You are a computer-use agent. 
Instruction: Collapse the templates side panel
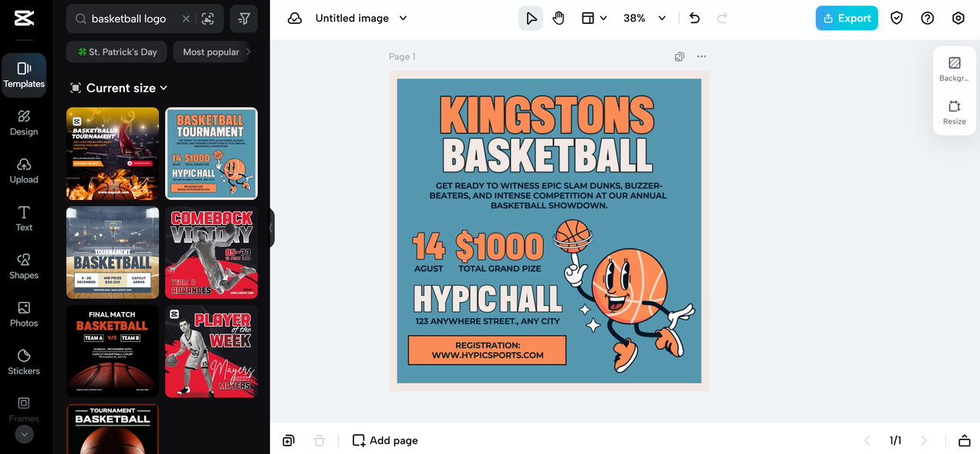(272, 228)
